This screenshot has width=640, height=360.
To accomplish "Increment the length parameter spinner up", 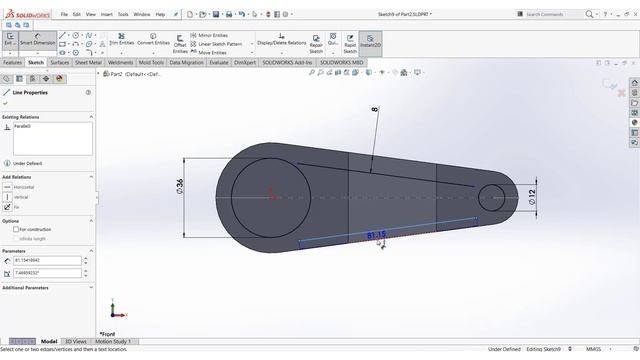I will pos(86,258).
